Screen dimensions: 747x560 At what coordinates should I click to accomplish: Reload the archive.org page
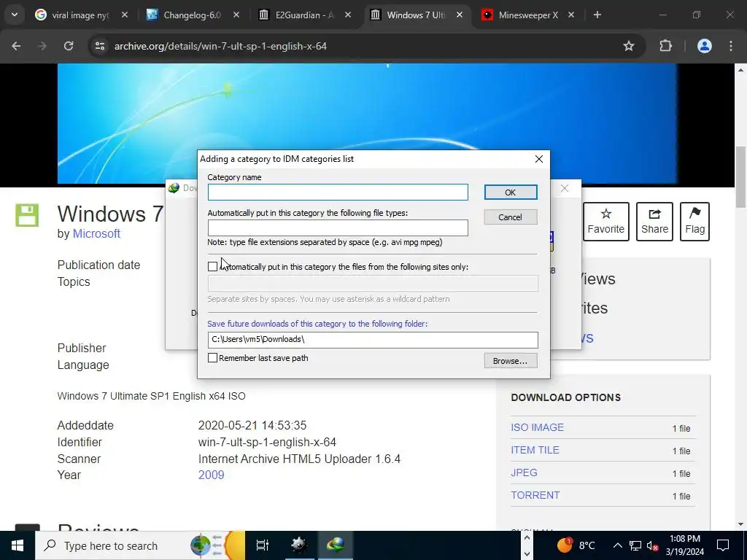click(69, 46)
